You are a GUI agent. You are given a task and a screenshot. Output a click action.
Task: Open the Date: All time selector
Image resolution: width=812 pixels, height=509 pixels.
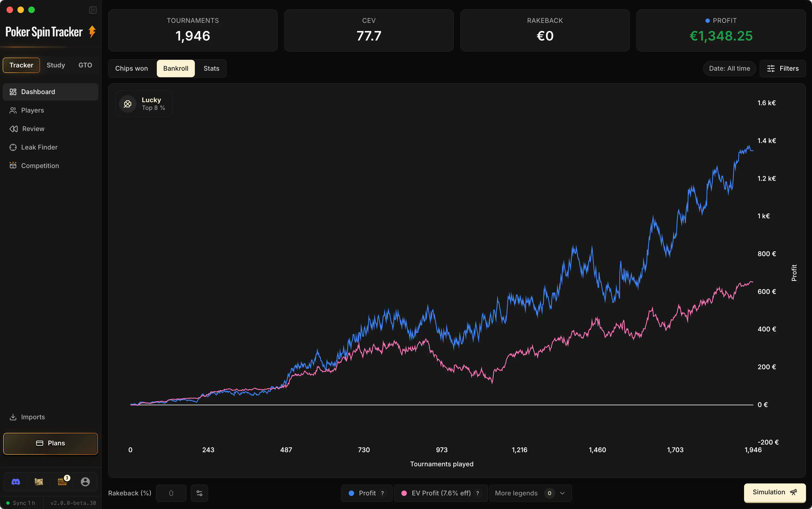click(729, 69)
